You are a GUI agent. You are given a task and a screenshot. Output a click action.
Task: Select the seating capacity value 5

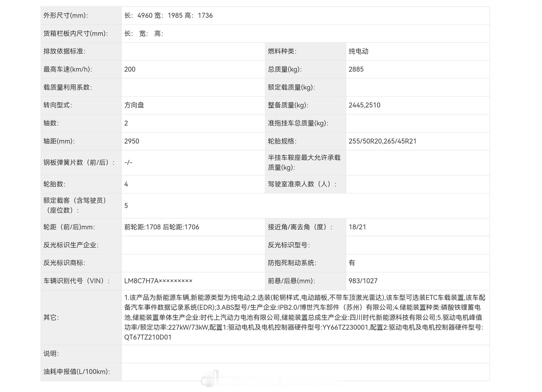(x=126, y=206)
